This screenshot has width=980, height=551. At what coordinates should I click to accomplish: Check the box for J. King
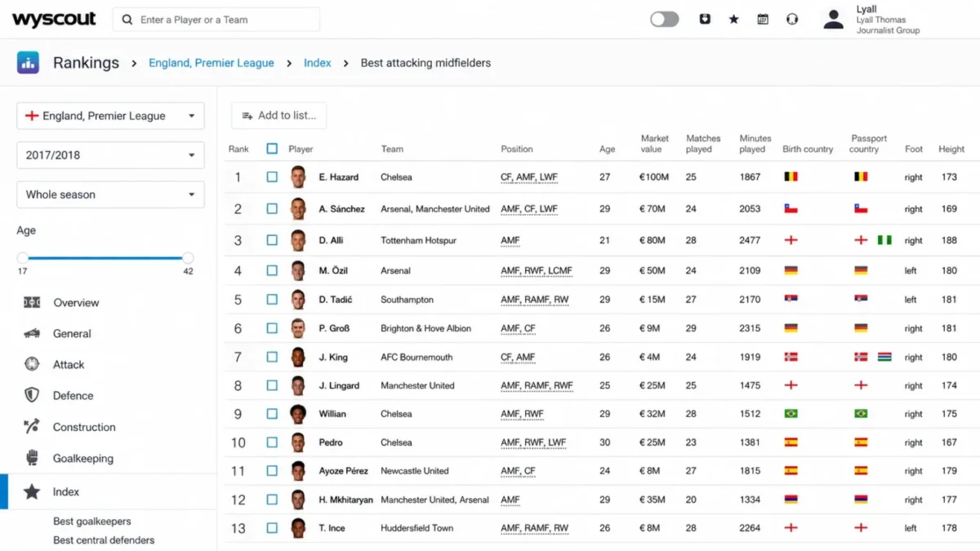point(272,357)
